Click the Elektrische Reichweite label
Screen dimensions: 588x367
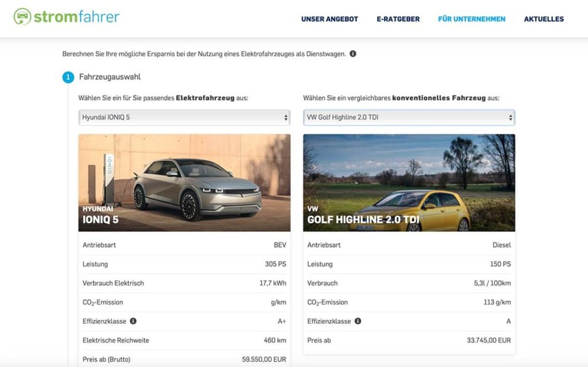coord(116,341)
